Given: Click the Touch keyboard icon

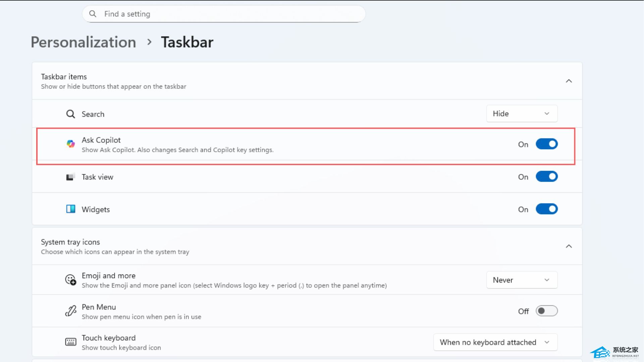Looking at the screenshot, I should coord(70,342).
